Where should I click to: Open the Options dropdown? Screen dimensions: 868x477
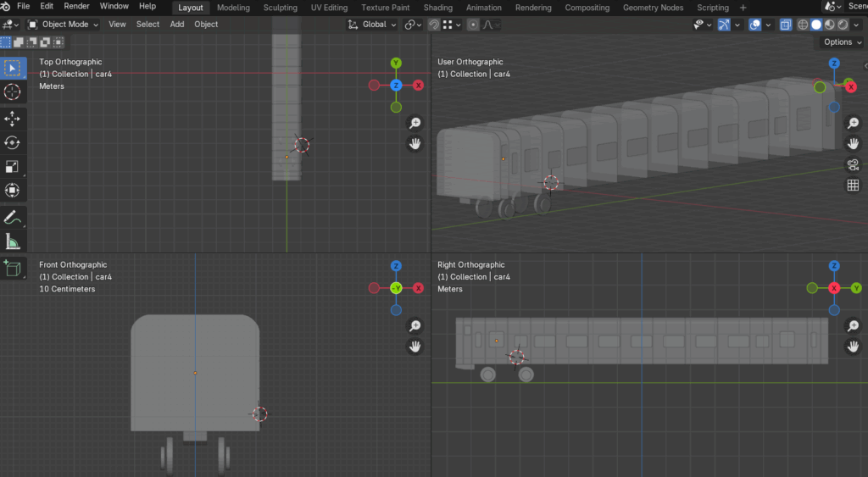(841, 42)
